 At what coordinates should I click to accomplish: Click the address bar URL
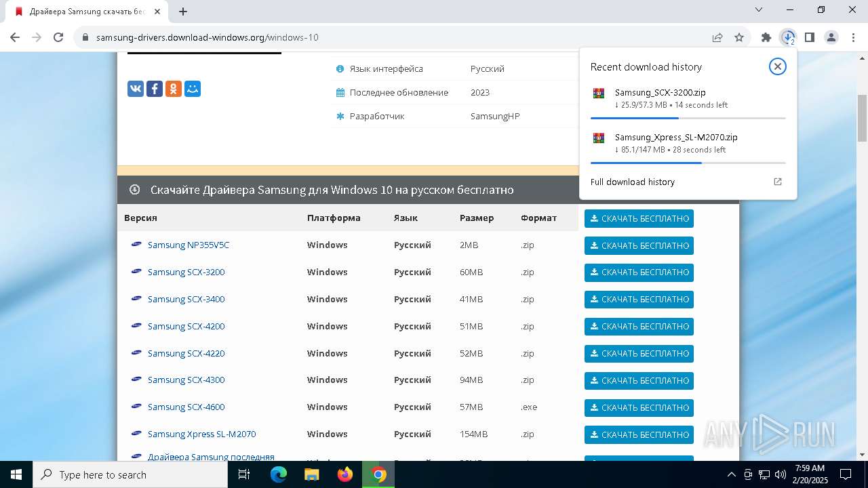point(207,37)
